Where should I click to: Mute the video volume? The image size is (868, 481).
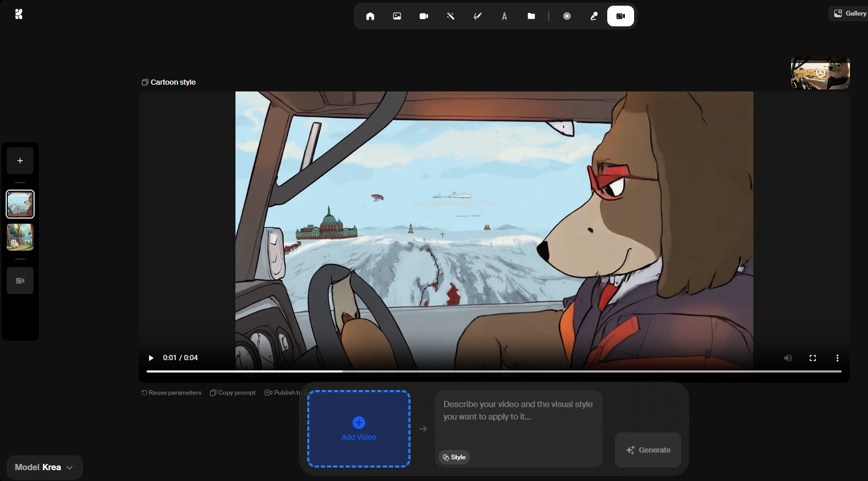click(x=788, y=358)
